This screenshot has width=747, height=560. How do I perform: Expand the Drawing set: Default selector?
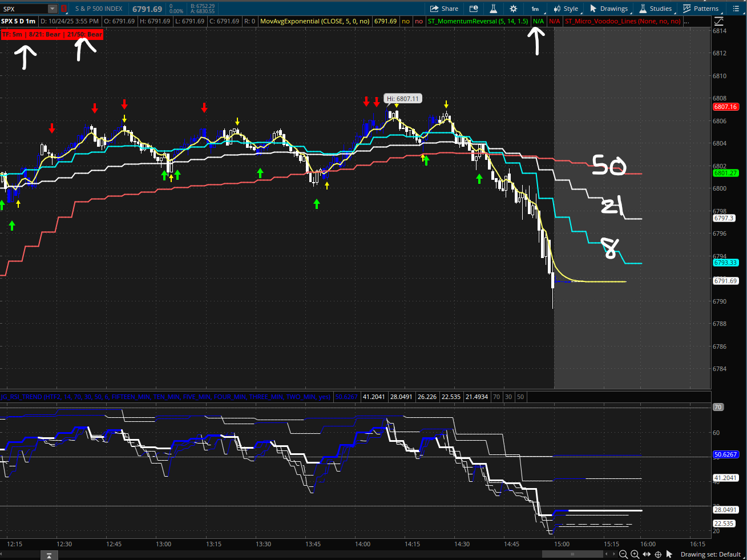click(x=710, y=554)
